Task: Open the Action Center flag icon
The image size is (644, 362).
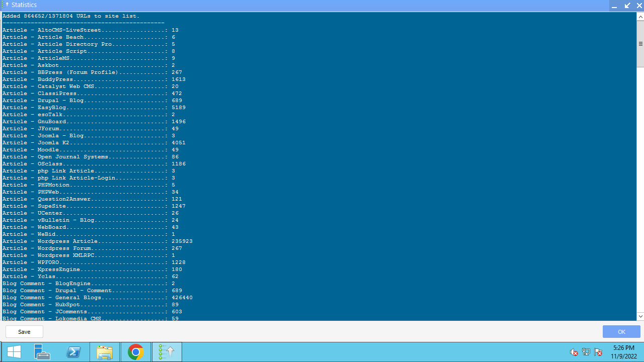Action: [x=598, y=352]
